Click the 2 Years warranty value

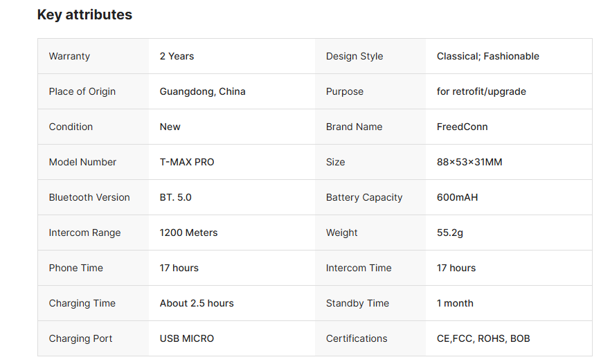(177, 56)
